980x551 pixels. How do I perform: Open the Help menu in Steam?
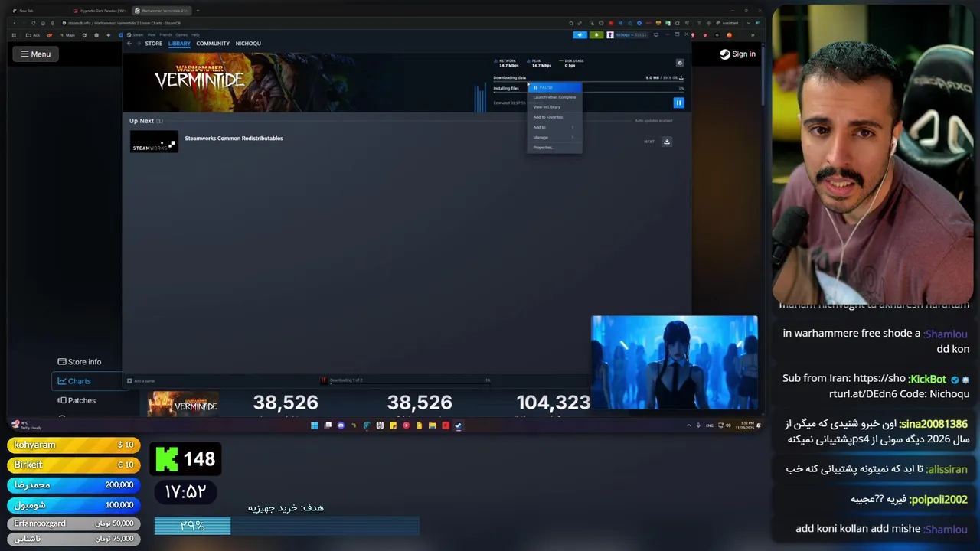(195, 34)
